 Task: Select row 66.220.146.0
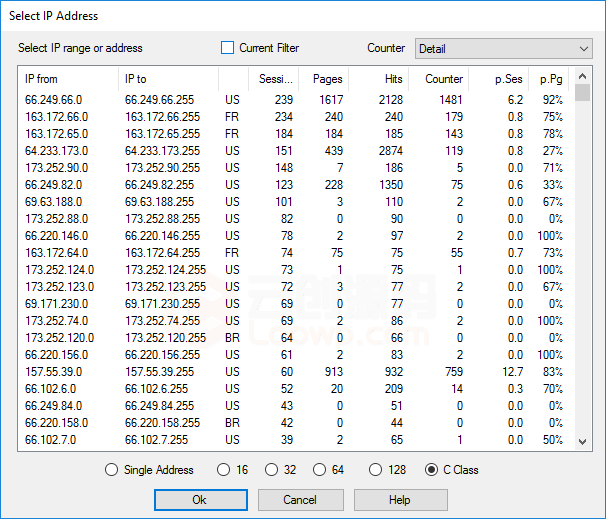[294, 236]
